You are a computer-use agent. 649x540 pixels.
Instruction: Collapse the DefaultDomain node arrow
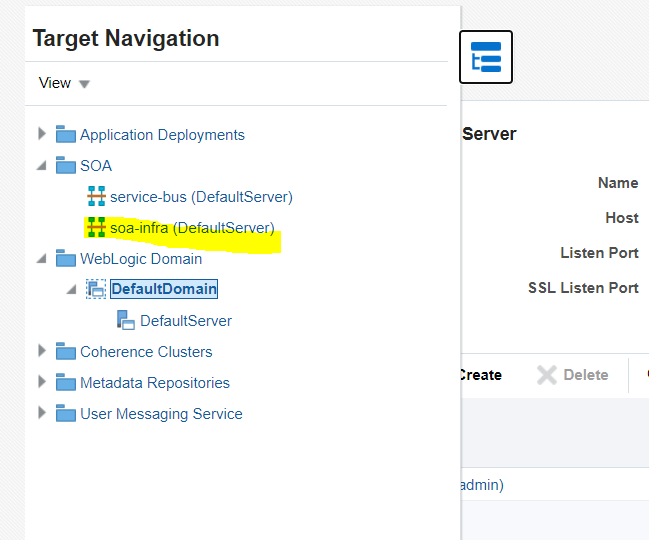coord(71,290)
